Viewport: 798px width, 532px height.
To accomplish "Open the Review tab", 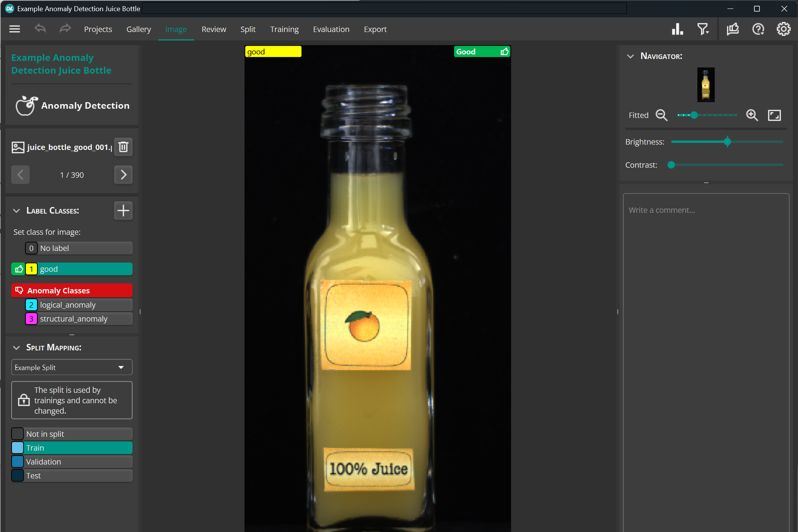I will click(x=214, y=29).
